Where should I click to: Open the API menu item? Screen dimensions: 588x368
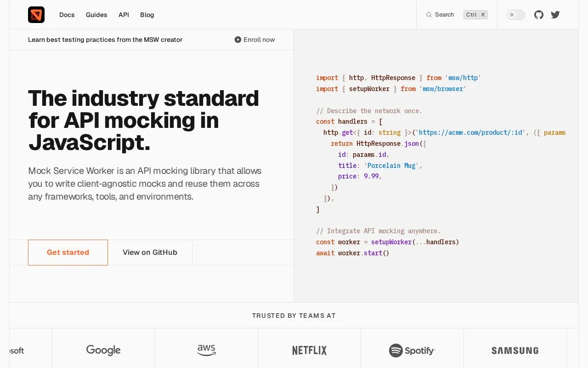pos(124,15)
